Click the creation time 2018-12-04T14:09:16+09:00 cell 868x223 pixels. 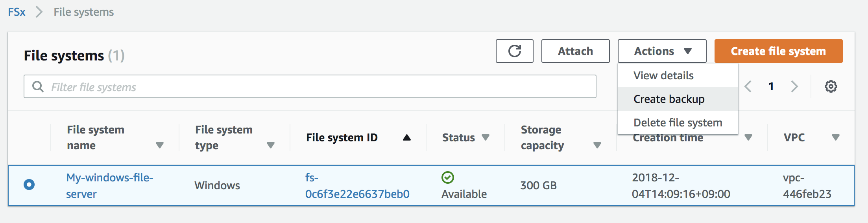click(x=681, y=186)
